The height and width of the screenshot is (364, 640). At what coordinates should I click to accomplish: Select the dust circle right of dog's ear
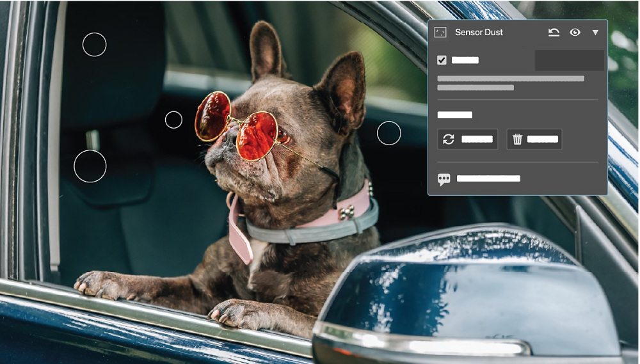pyautogui.click(x=388, y=133)
